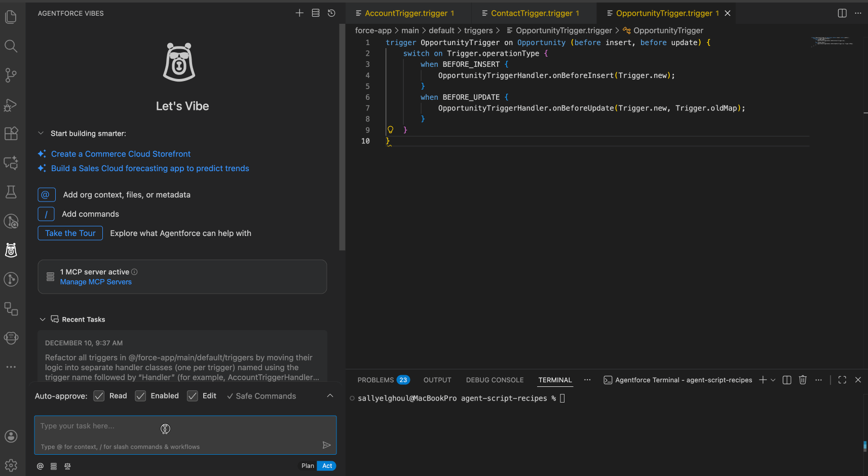
Task: Select the Agentforce Vibes bear icon in the sidebar
Action: click(11, 250)
